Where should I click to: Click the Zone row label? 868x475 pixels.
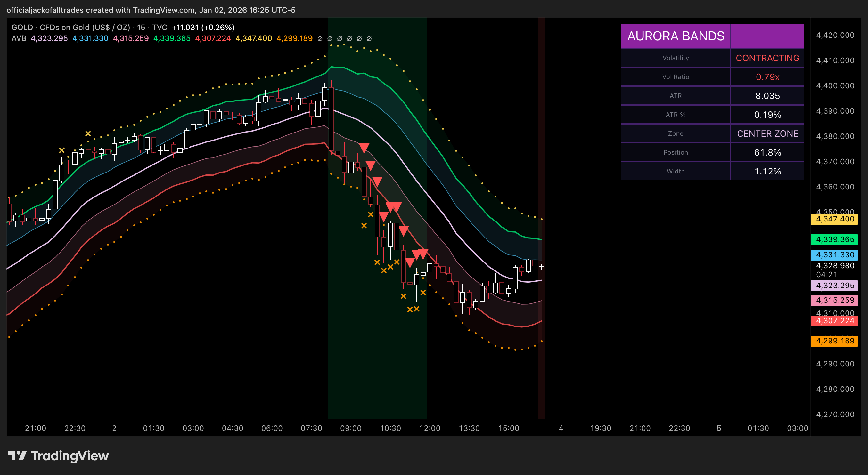[x=676, y=133]
